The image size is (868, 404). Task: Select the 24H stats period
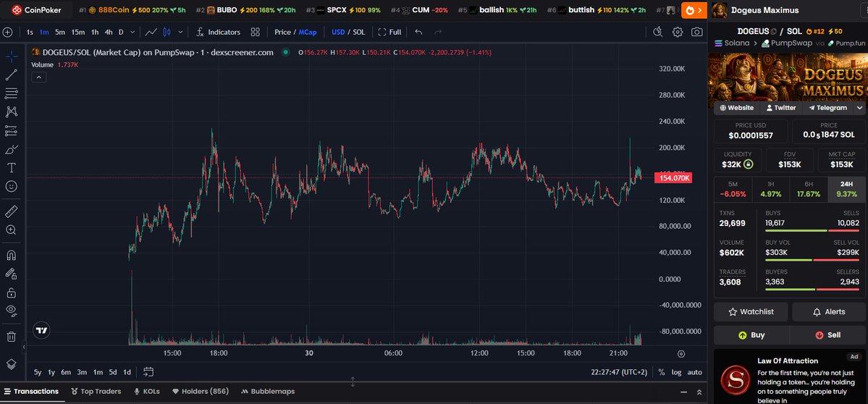click(x=847, y=189)
